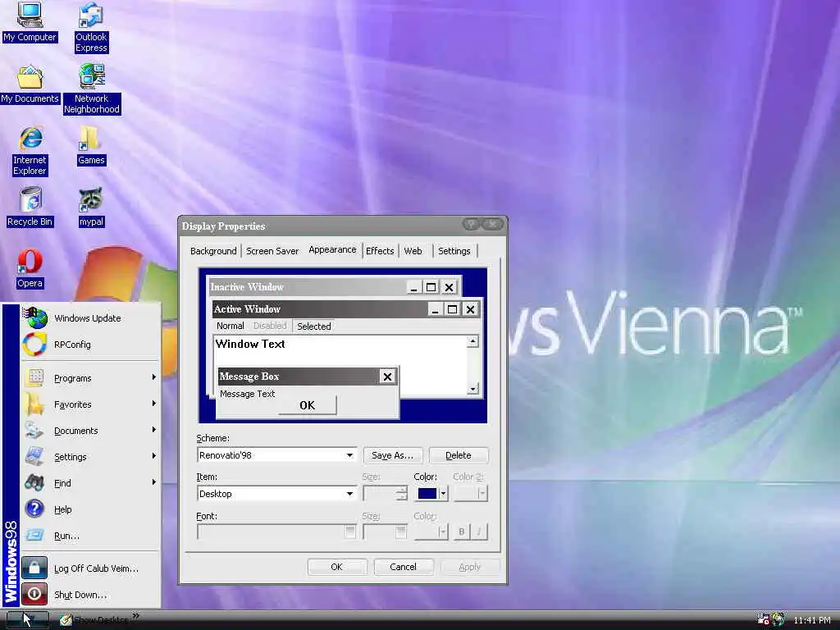
Task: Click the preview scrollbar up arrow
Action: [472, 341]
